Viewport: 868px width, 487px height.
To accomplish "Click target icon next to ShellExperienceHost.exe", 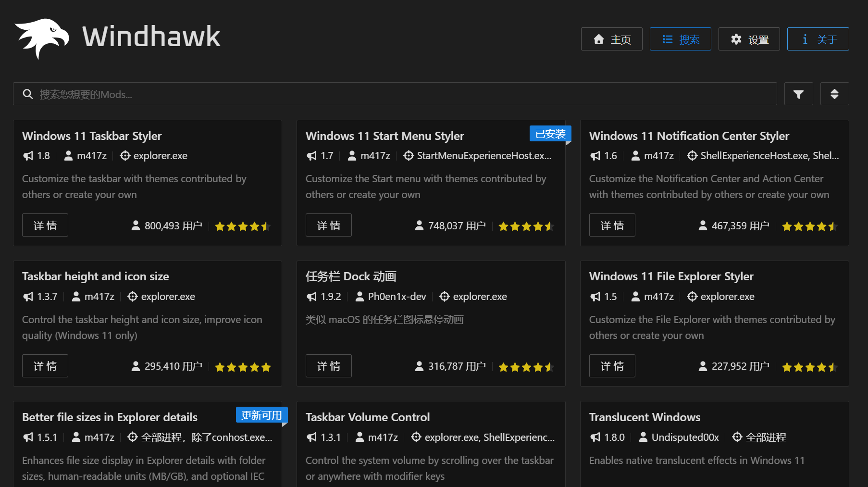I will click(692, 156).
